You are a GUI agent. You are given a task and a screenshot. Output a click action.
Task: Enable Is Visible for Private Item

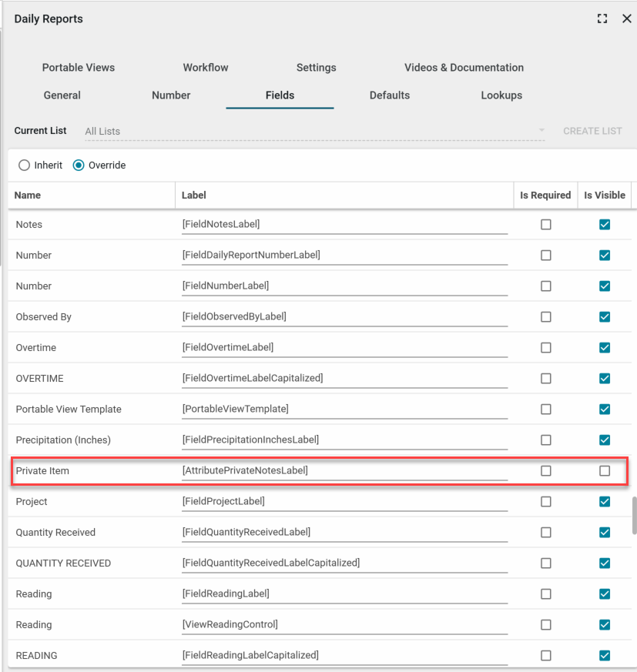605,471
